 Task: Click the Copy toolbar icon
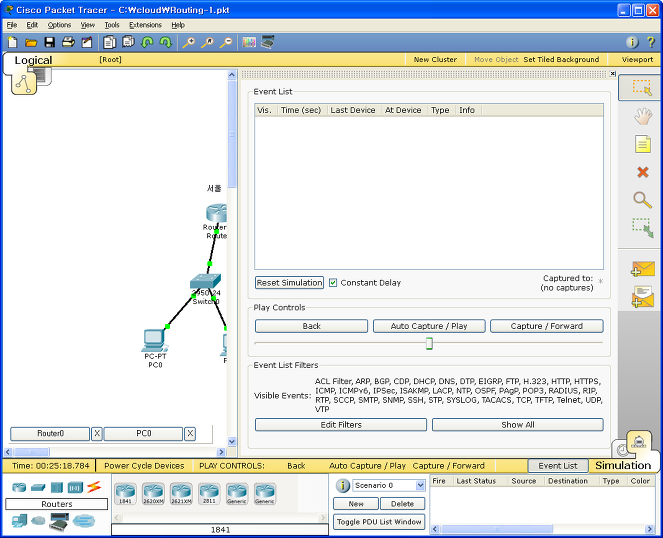click(x=110, y=42)
